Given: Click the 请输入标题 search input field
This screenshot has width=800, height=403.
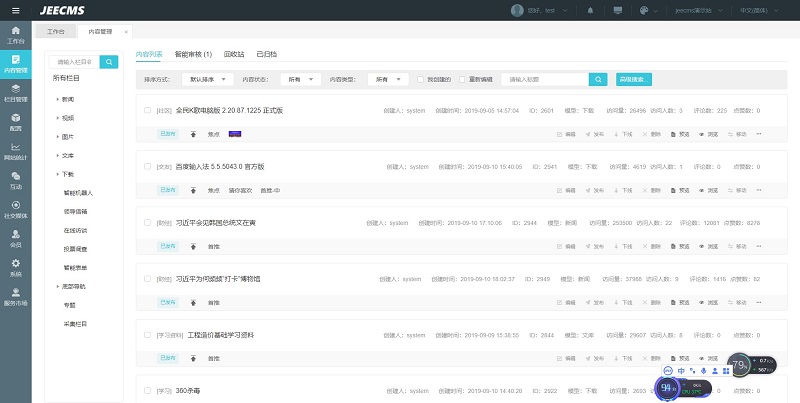Looking at the screenshot, I should [x=545, y=78].
